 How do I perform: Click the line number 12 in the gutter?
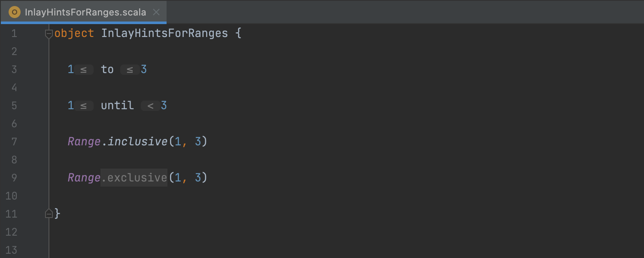[x=11, y=232]
